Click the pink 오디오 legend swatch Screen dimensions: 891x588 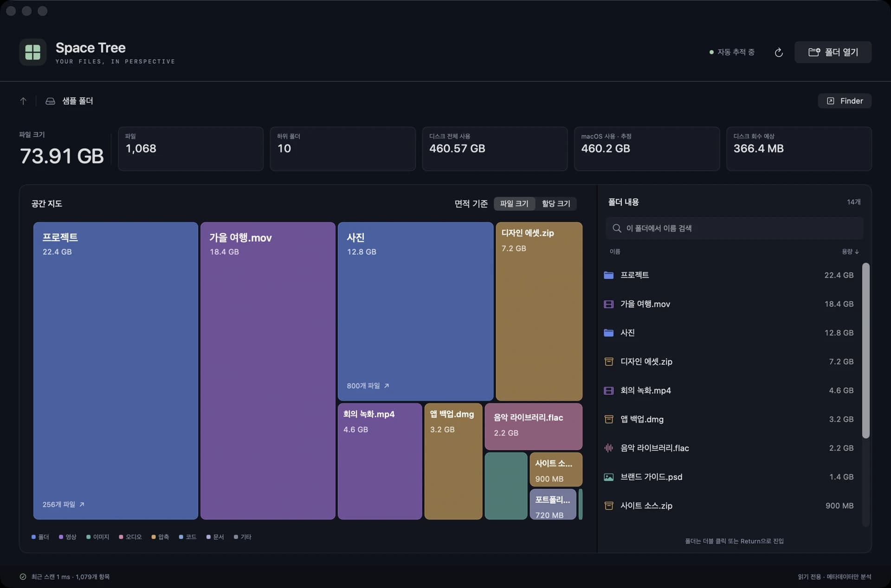point(121,537)
